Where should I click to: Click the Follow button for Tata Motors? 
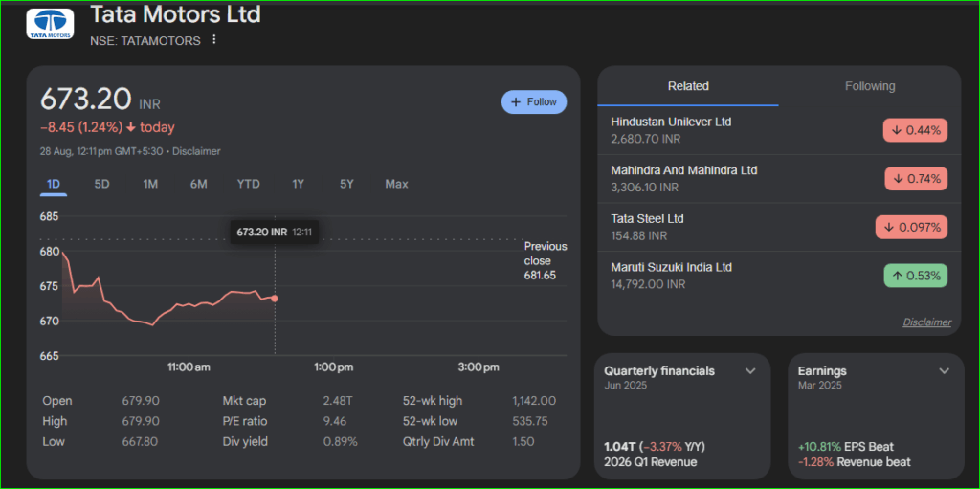[534, 101]
